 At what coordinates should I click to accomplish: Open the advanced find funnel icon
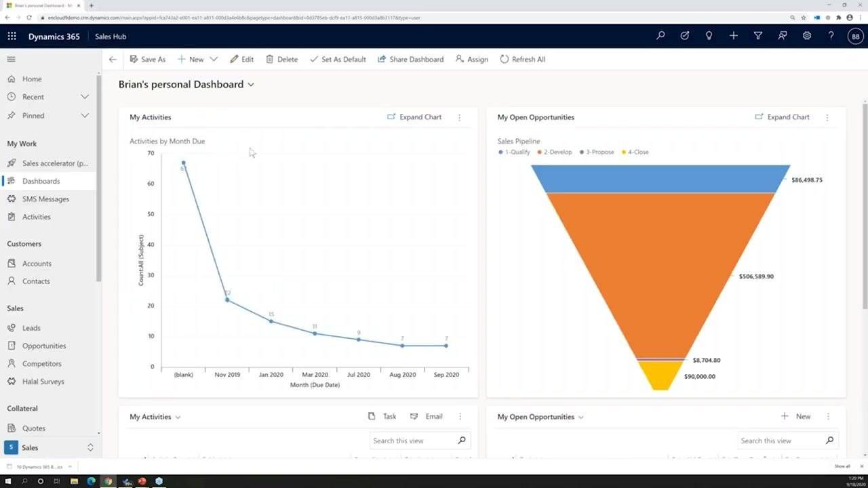[x=758, y=36]
